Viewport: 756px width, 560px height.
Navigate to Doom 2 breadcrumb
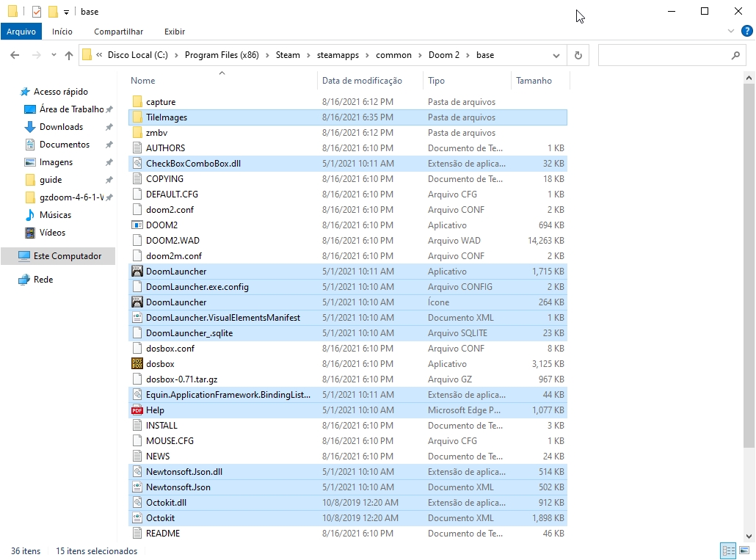[444, 55]
